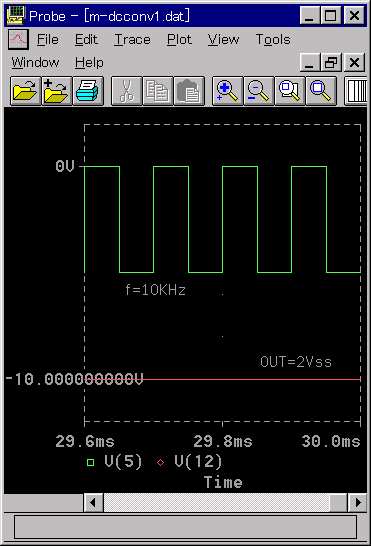
Task: Click the horizontal scrollbar right arrow
Action: pyautogui.click(x=357, y=502)
